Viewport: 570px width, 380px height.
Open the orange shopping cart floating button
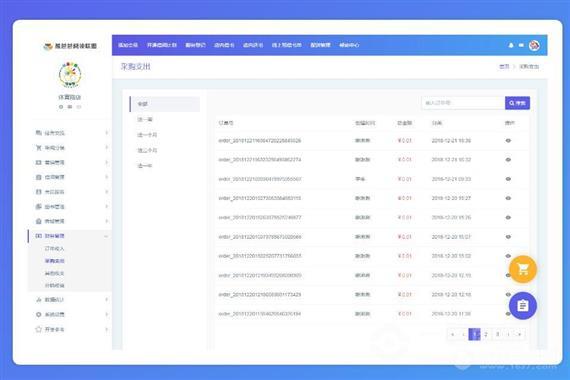523,269
